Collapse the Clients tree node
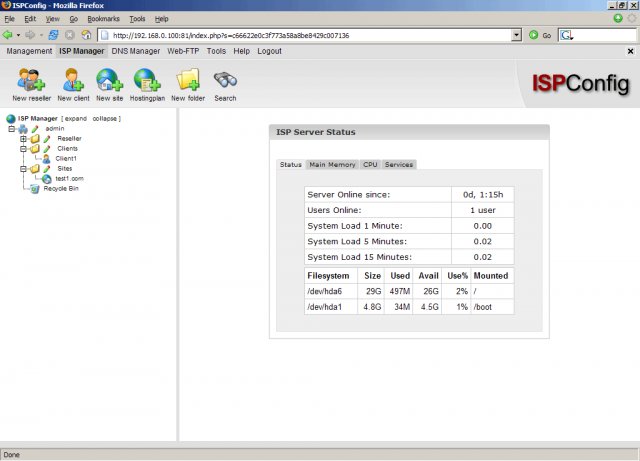Screen dimensions: 640x461 [23, 148]
